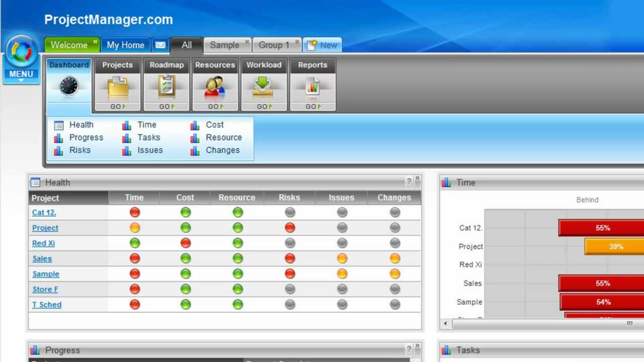Image resolution: width=644 pixels, height=362 pixels.
Task: Open the Red Xi project link
Action: 43,243
